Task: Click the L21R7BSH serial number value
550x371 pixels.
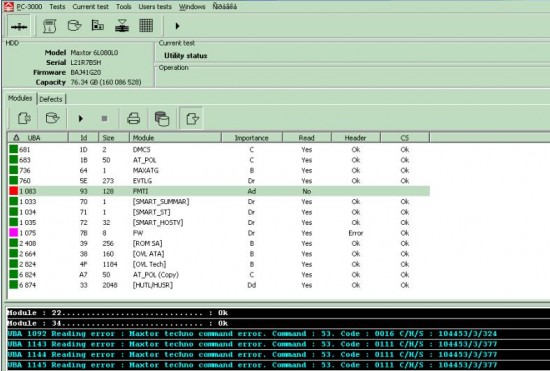Action: point(86,62)
